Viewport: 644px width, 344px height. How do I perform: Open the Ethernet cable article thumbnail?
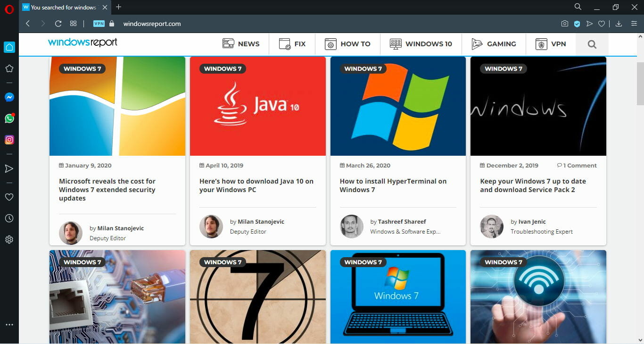coord(117,297)
